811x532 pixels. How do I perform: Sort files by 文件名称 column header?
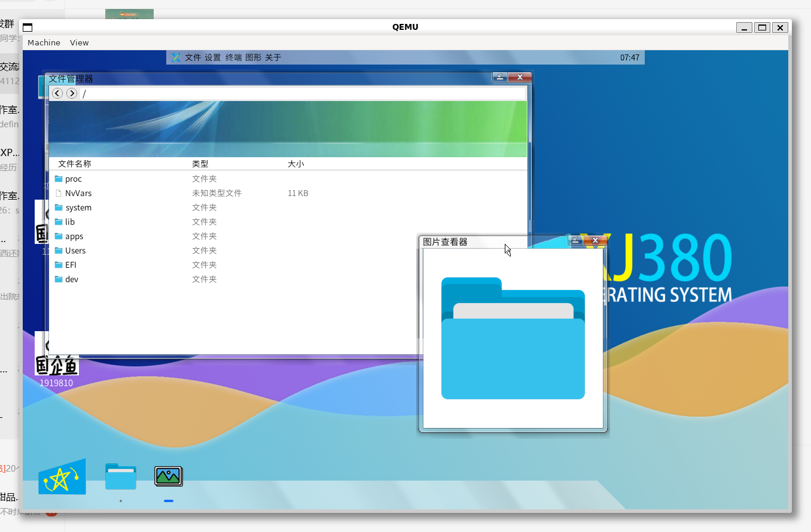pos(75,164)
